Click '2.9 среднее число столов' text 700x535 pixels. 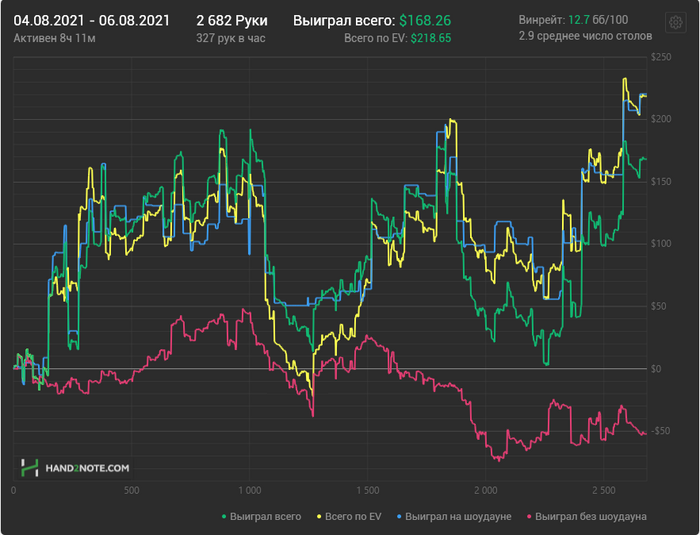(x=585, y=36)
